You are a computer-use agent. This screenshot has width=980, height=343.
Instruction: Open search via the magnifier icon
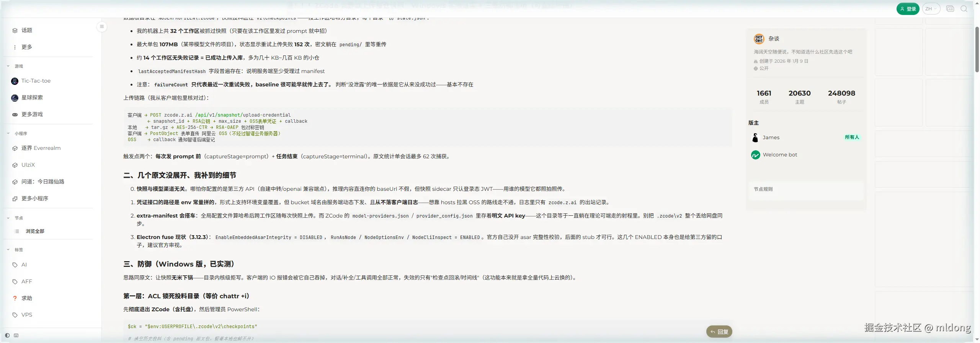coord(964,9)
